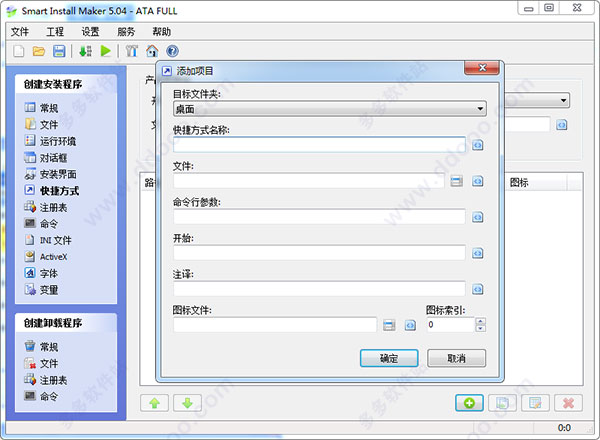The height and width of the screenshot is (440, 600).
Task: Click the edit item button in main window
Action: [535, 403]
